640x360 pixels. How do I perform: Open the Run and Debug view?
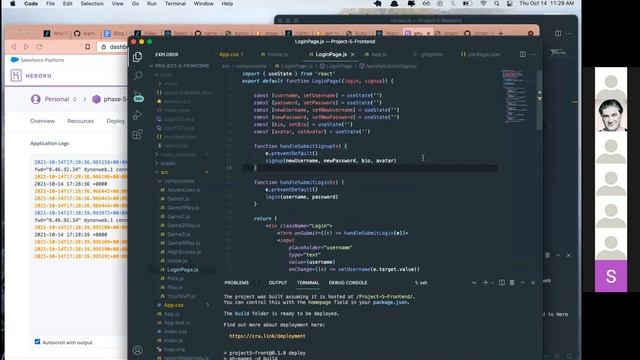[138, 115]
